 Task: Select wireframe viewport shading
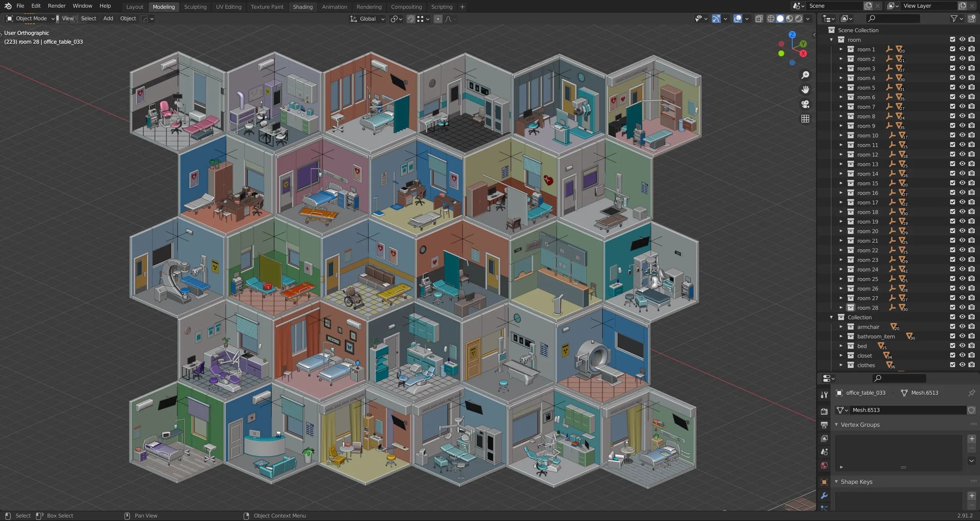tap(771, 18)
